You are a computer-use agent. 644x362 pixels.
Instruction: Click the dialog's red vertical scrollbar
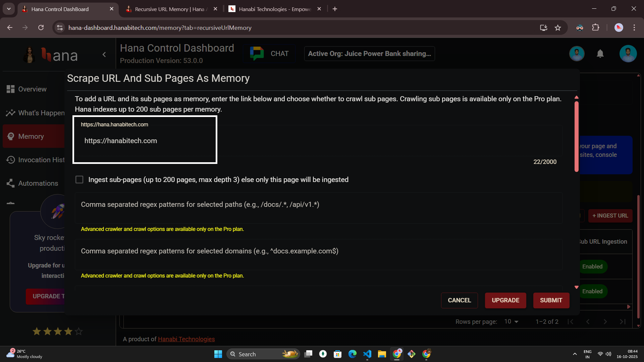(576, 136)
